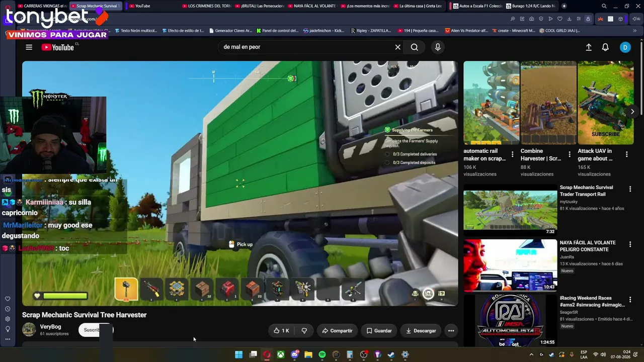Open the sidebar heart icon
This screenshot has height=362, width=644.
(x=8, y=299)
